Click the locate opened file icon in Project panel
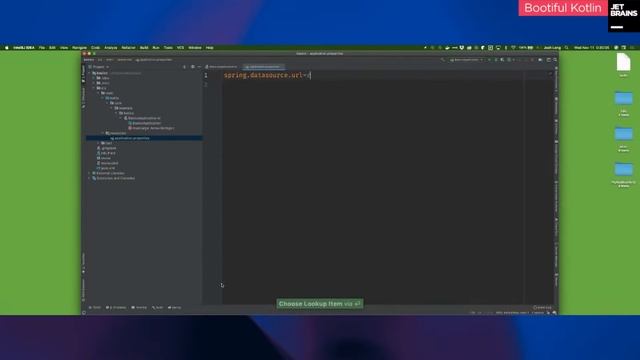This screenshot has height=360, width=640. 184,67
